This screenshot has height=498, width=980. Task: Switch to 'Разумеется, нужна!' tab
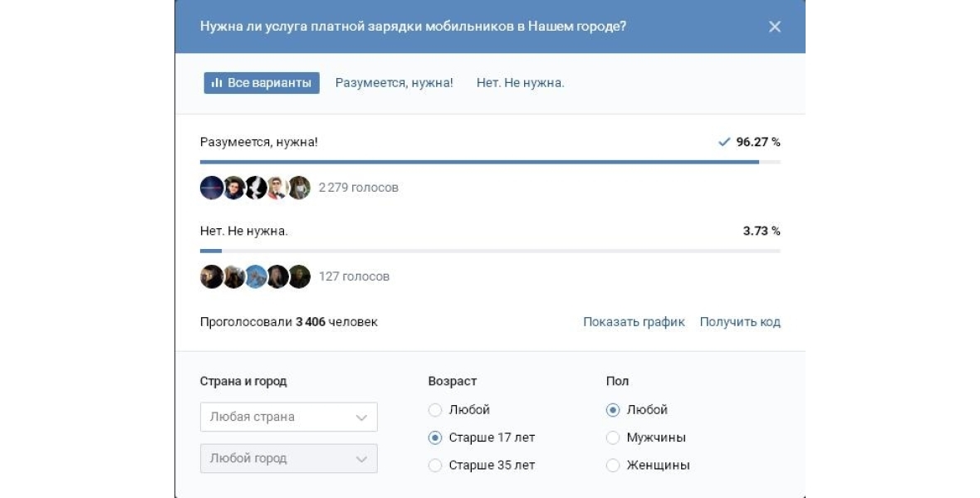click(394, 82)
